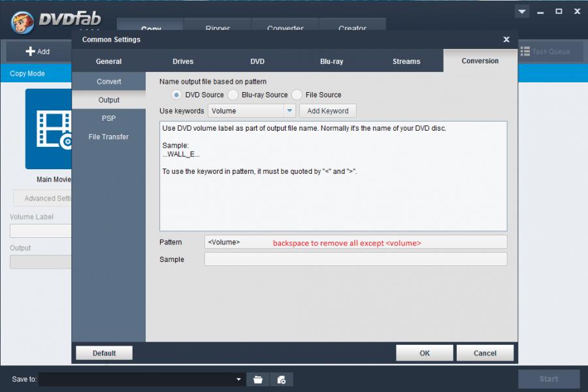Select the DVD Source radio button
Viewport: 588px width, 392px height.
pyautogui.click(x=176, y=95)
